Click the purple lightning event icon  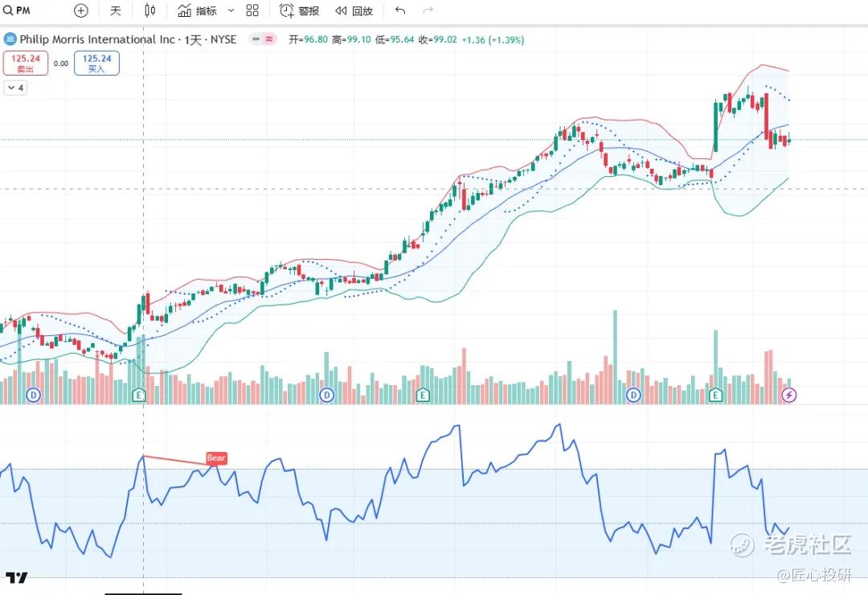tap(789, 395)
